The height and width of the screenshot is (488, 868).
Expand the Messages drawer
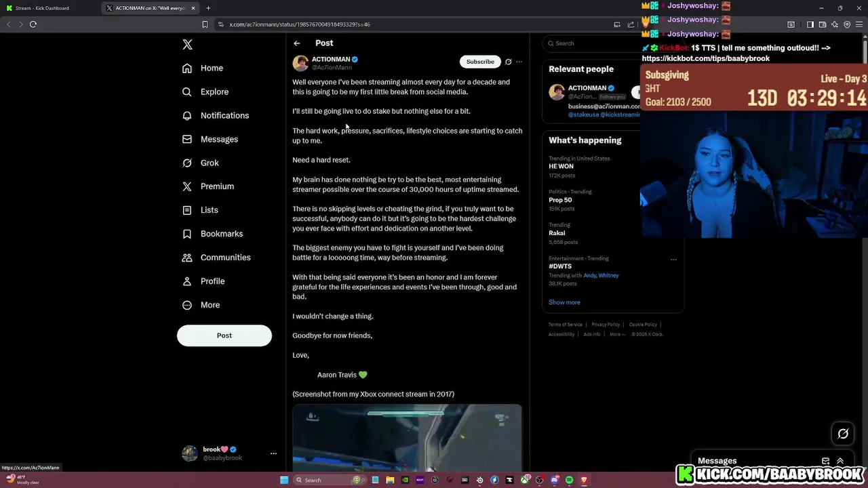840,461
